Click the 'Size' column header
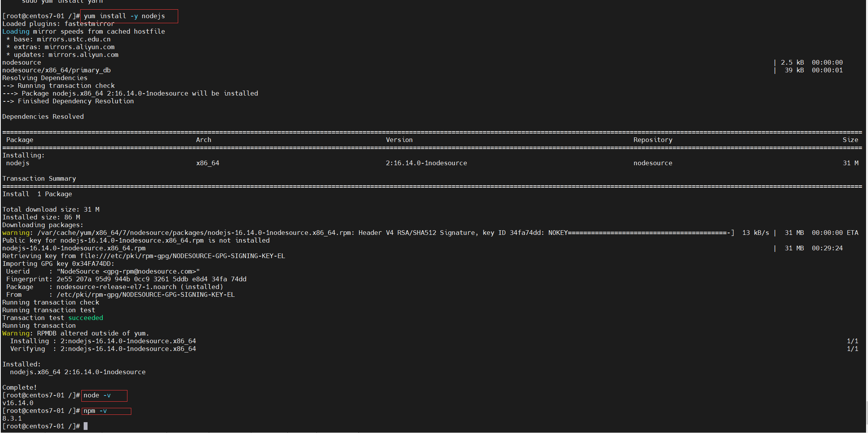The width and height of the screenshot is (868, 433). coord(850,140)
